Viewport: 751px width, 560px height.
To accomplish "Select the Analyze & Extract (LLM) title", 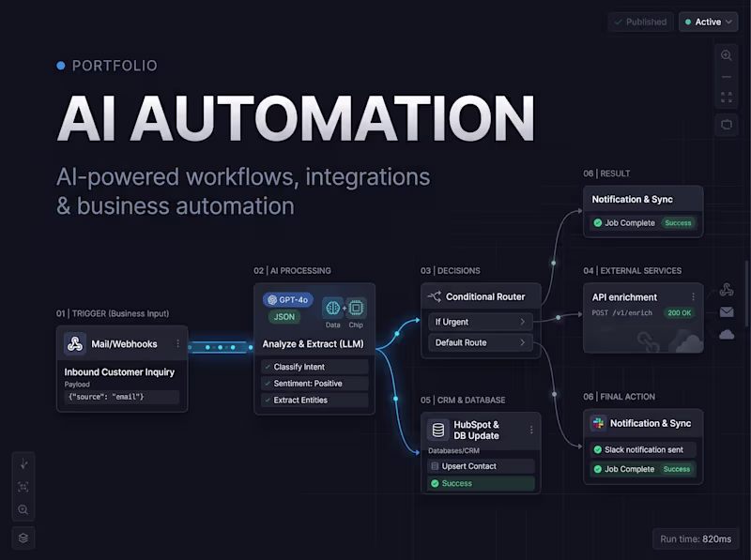I will [313, 343].
